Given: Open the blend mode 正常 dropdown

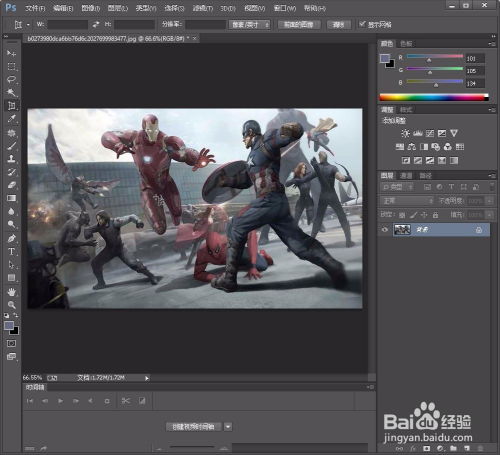Looking at the screenshot, I should (x=407, y=201).
